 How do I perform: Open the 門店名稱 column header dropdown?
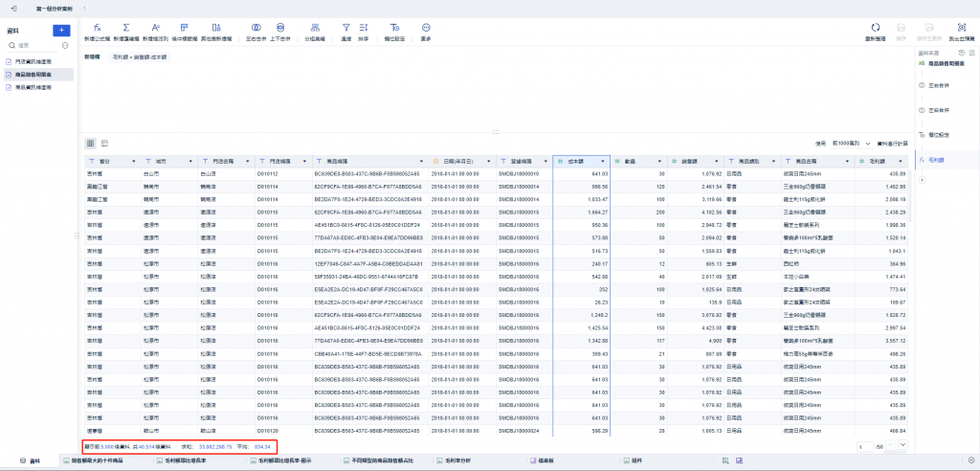(249, 162)
